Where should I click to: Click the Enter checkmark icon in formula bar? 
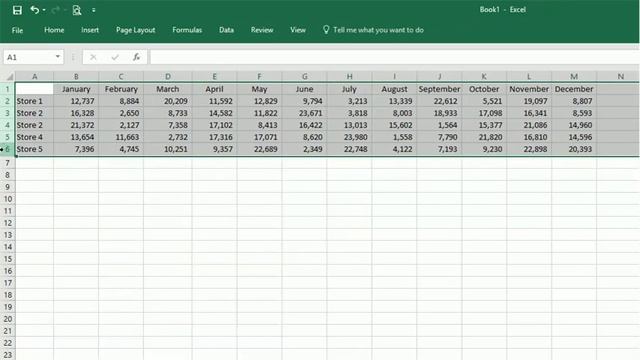point(115,57)
